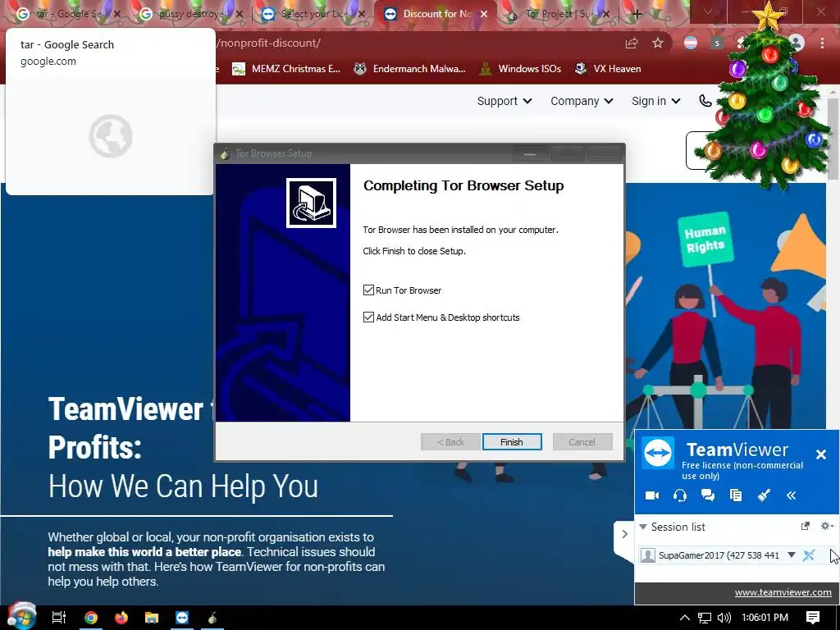Click the S extension icon in toolbar
Viewport: 840px width, 630px height.
717,43
